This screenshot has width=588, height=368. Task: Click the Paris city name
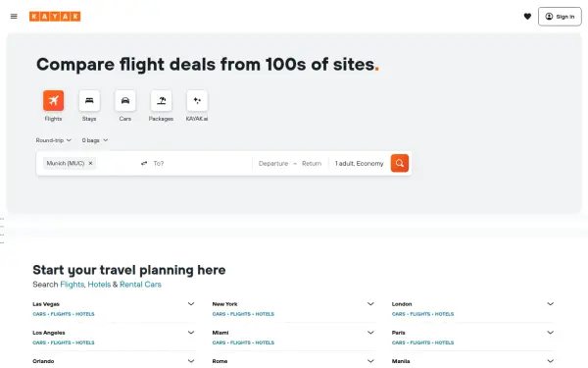[x=398, y=333]
